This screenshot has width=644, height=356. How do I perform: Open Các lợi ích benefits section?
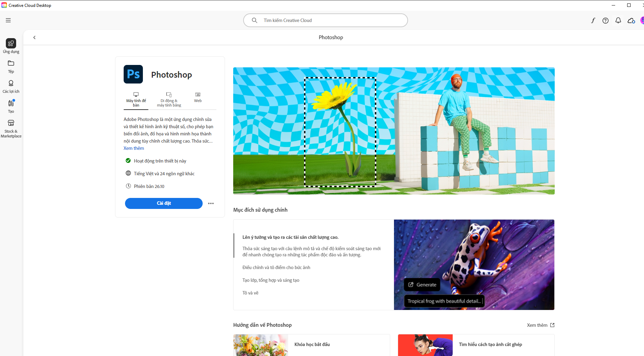pos(11,86)
